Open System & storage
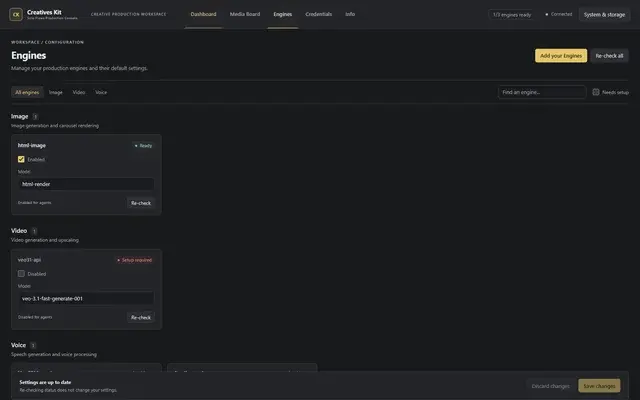 pos(604,15)
